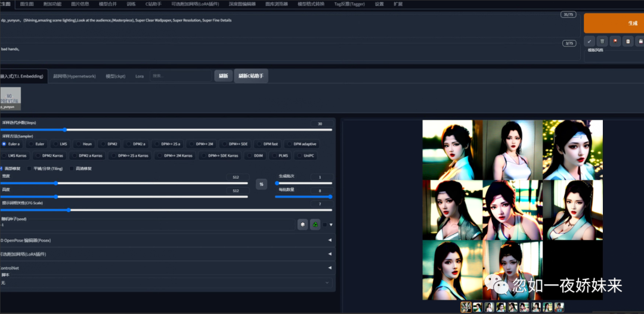Switch to the 模型(ckpt) sub-tab
The image size is (644, 314).
click(x=116, y=76)
